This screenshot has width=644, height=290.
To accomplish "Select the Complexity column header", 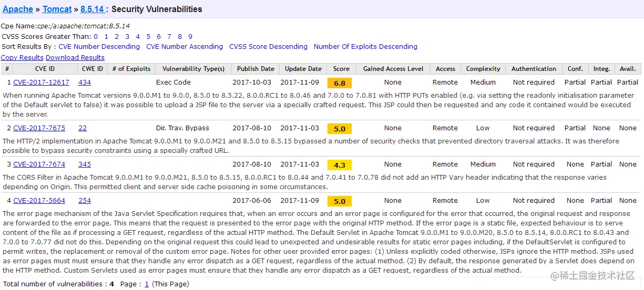I will (x=483, y=69).
